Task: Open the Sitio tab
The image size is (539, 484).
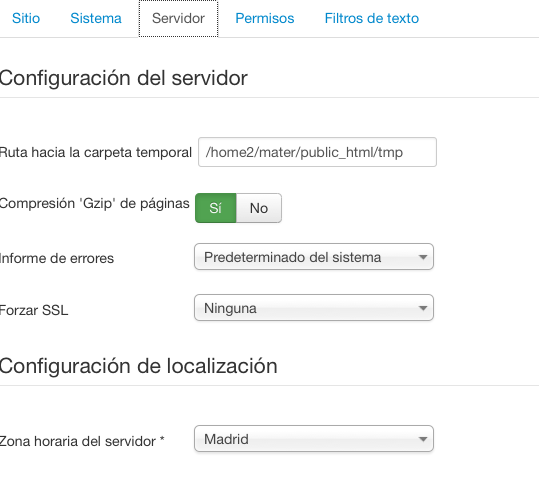Action: 26,18
